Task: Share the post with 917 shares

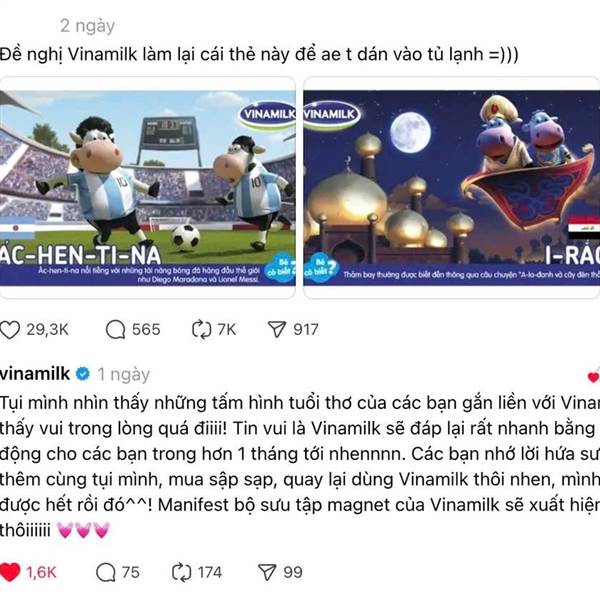Action: pyautogui.click(x=277, y=329)
